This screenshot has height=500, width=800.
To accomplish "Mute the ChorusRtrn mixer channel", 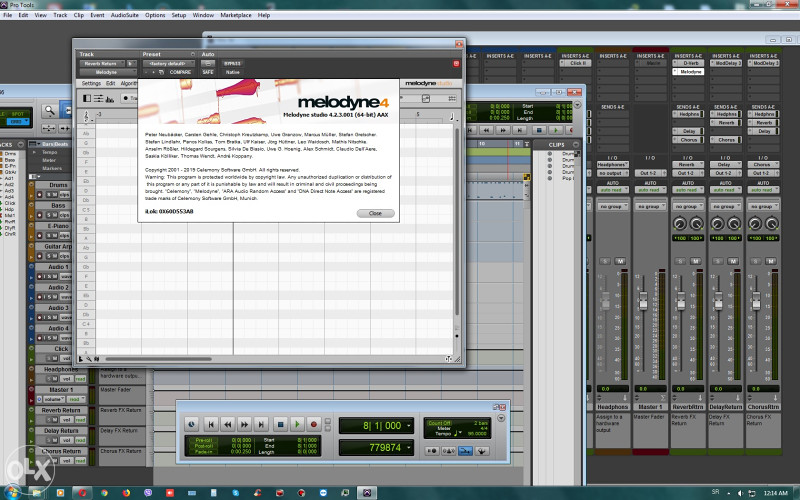I will tap(771, 261).
